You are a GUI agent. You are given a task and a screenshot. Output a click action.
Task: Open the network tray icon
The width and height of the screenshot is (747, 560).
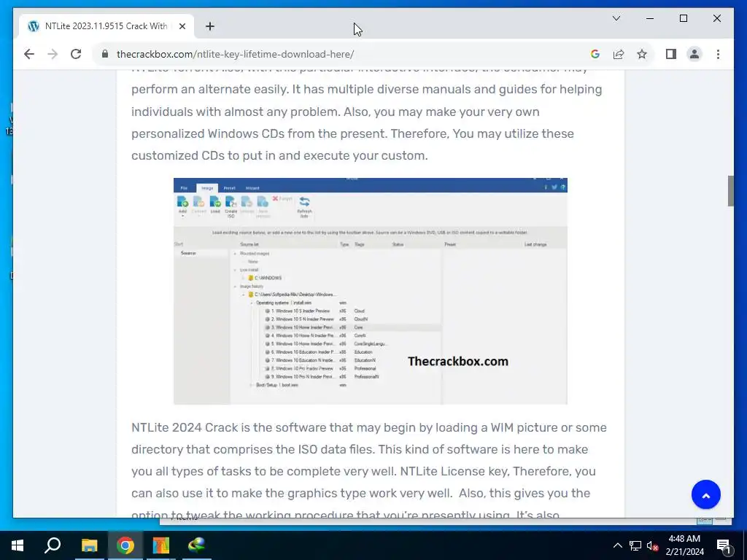[x=635, y=545]
